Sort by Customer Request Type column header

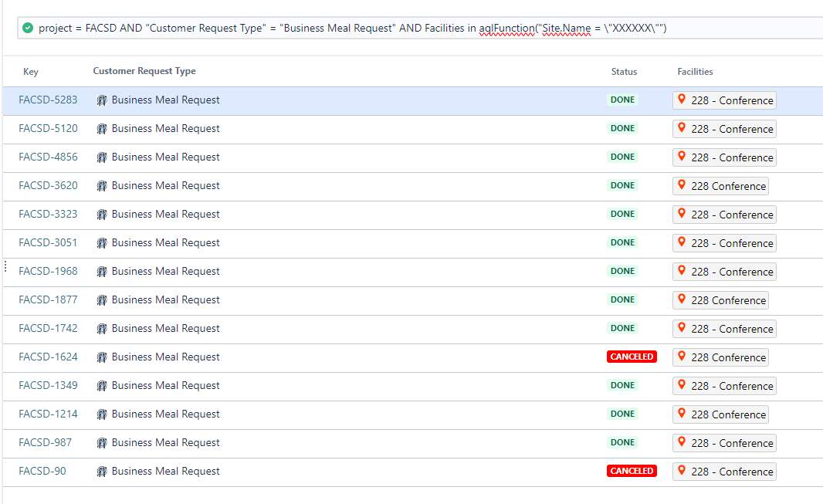144,71
